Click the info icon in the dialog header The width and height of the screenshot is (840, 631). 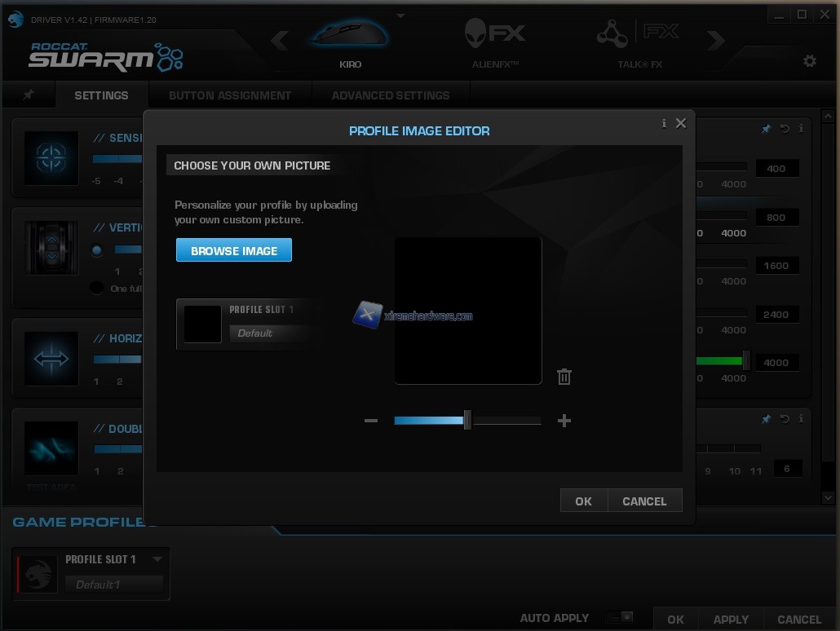tap(664, 123)
